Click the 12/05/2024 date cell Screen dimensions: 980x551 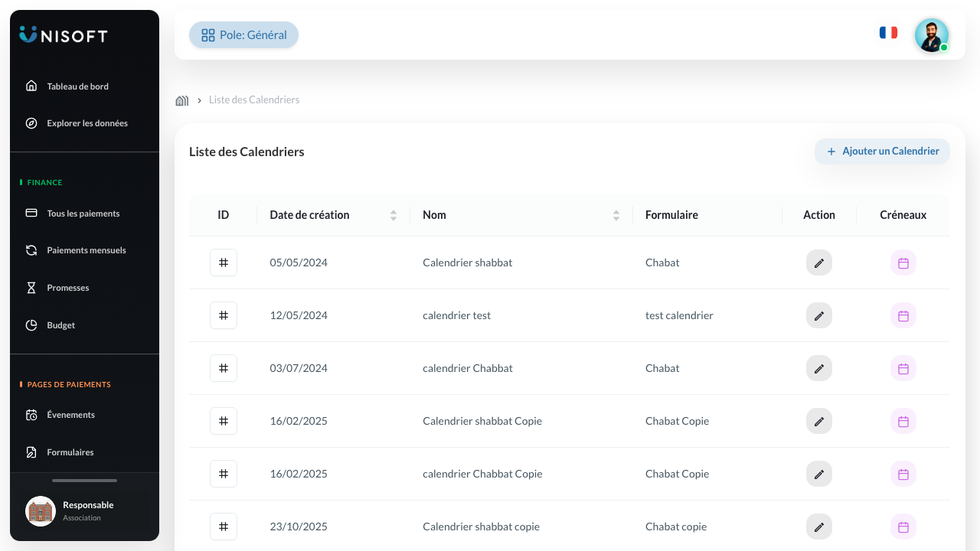(x=299, y=315)
